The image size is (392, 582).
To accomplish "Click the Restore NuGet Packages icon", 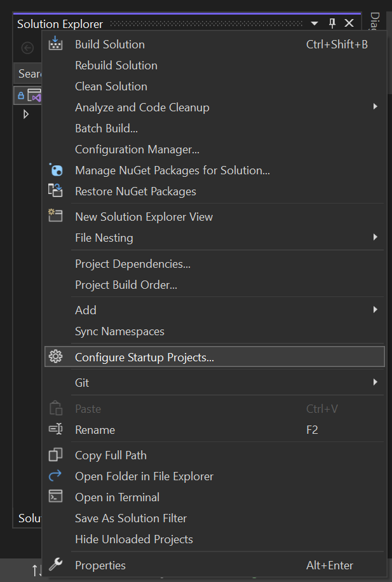I will coord(56,191).
